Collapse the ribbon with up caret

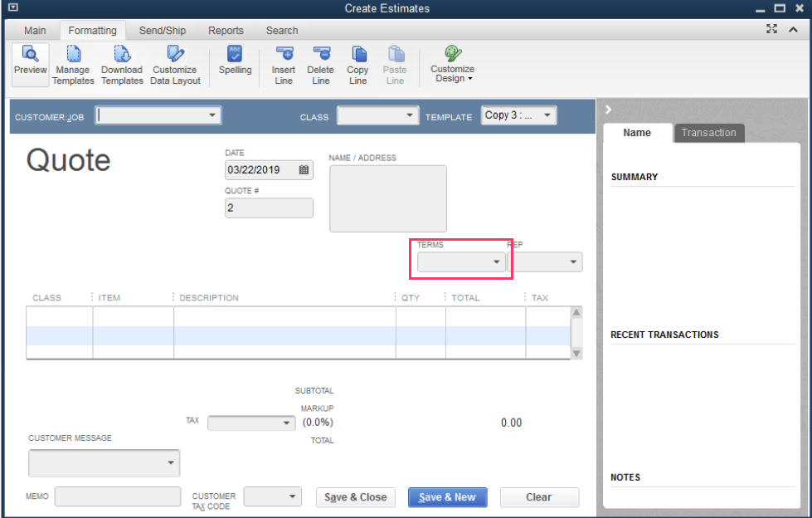pyautogui.click(x=794, y=30)
